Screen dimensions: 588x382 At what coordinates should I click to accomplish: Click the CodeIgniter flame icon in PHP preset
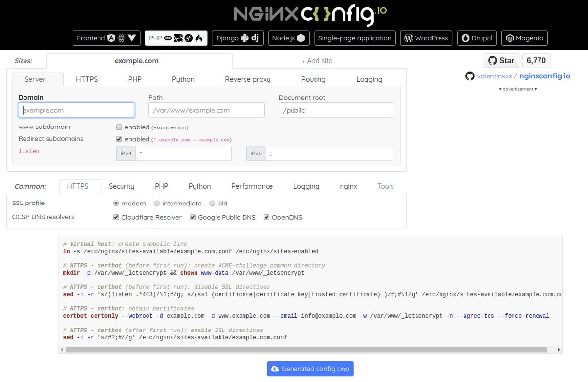tap(199, 38)
